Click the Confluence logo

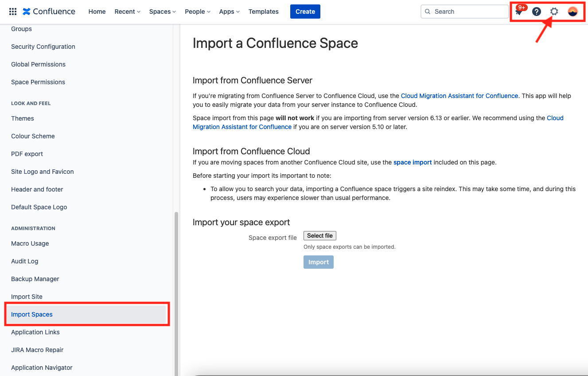[49, 12]
